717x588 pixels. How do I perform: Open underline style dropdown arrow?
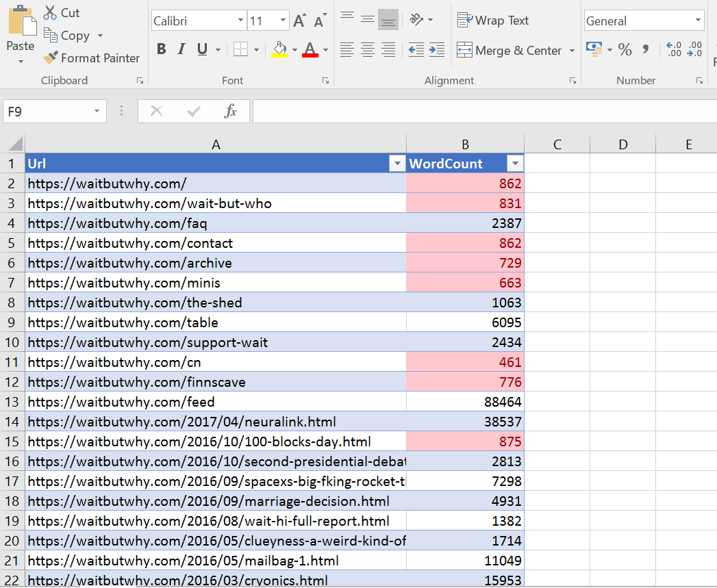218,50
